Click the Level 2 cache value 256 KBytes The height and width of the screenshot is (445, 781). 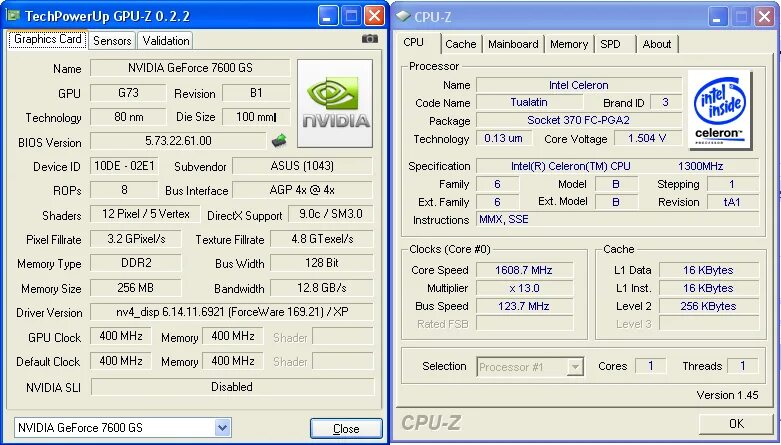[x=708, y=306]
